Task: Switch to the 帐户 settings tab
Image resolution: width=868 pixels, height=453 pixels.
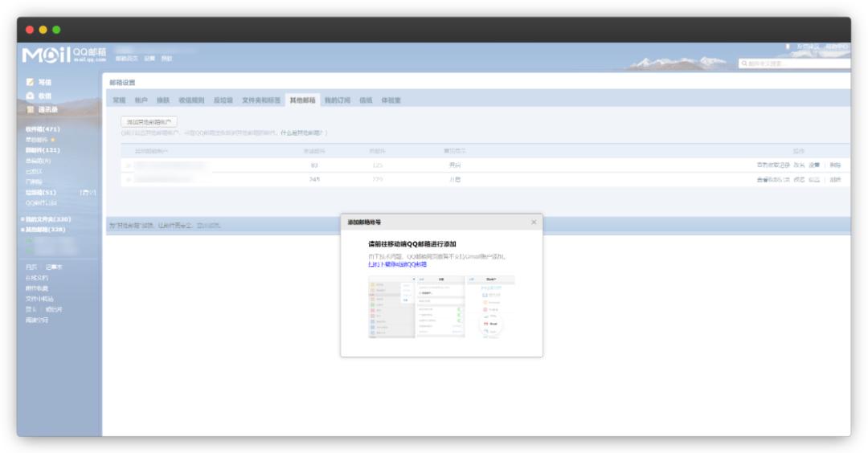Action: click(141, 100)
